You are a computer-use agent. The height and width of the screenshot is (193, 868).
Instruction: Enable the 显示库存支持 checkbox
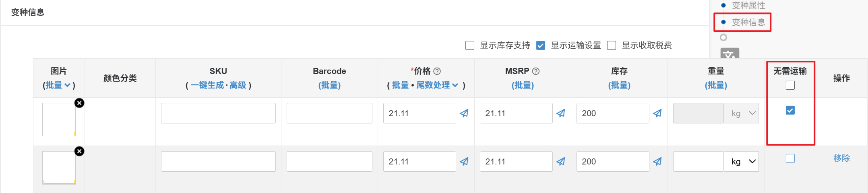470,45
